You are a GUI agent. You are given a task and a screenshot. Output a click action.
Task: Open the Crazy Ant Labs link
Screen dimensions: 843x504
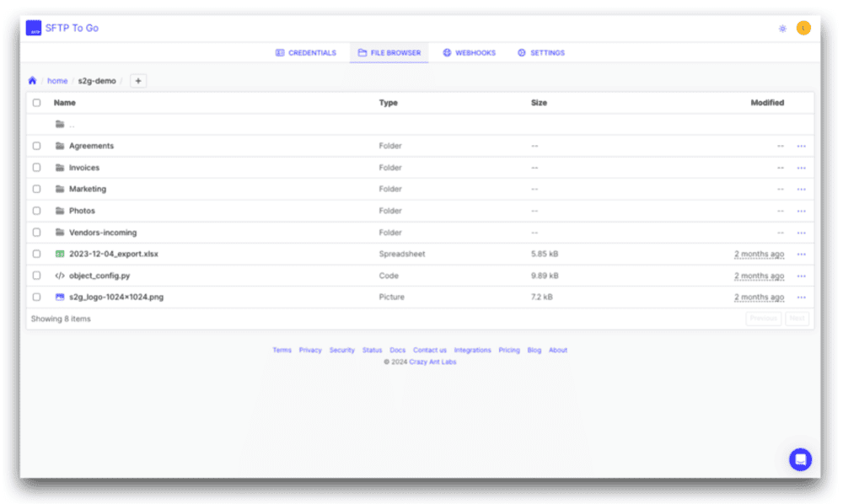pos(432,362)
